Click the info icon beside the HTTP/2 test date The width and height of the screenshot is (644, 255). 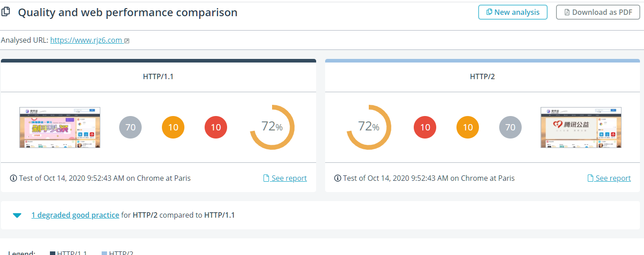338,179
